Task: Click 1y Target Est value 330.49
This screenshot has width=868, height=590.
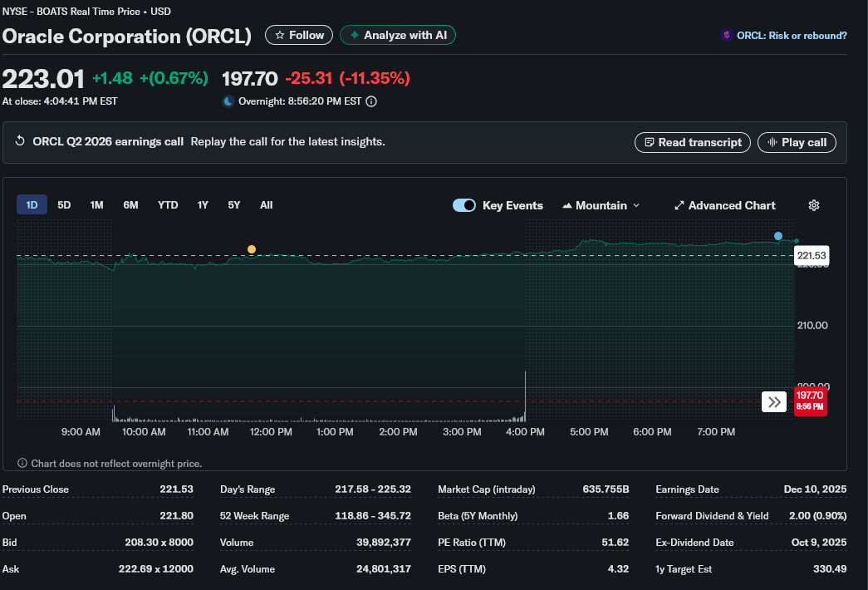Action: [x=830, y=569]
